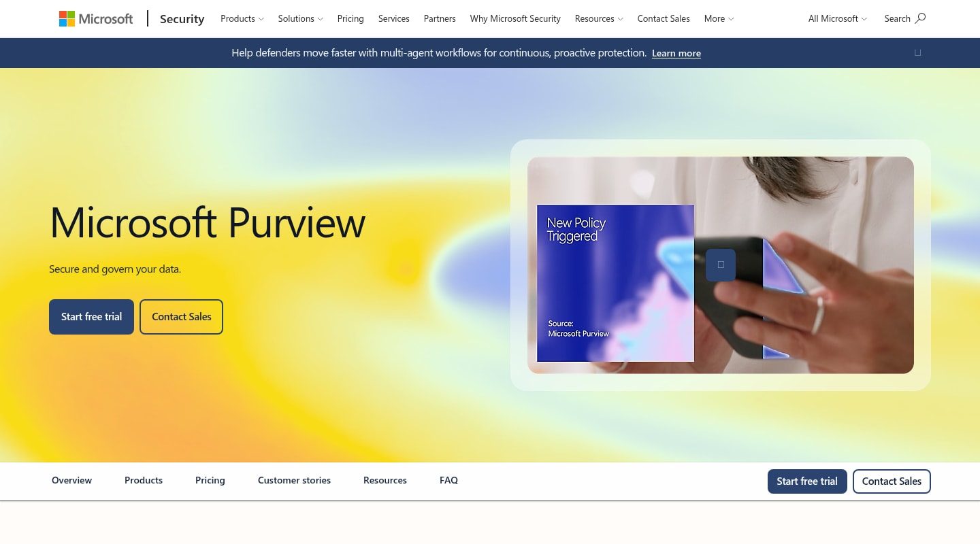This screenshot has width=980, height=544.
Task: Jump to the Resources section tab
Action: pyautogui.click(x=385, y=480)
